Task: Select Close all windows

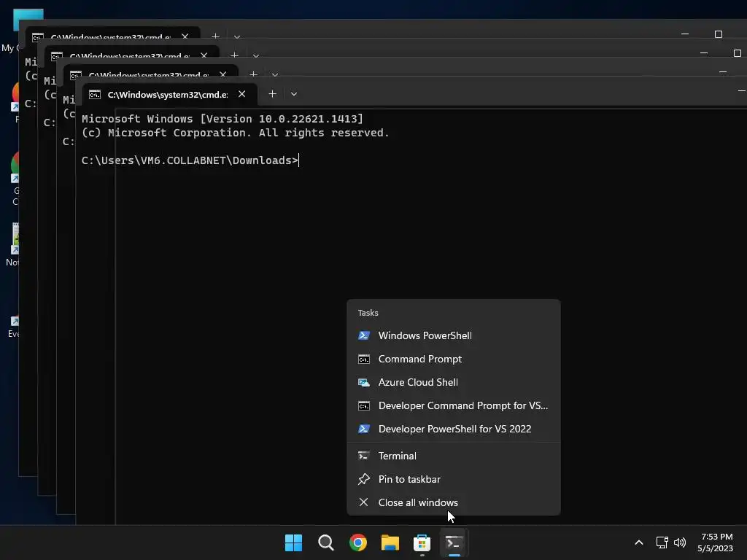Action: [x=454, y=502]
